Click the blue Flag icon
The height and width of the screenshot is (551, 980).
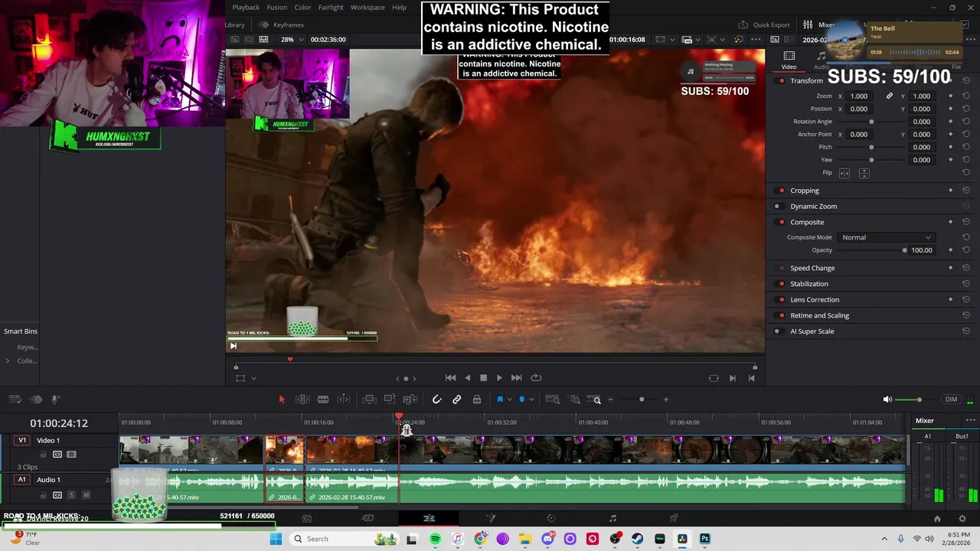[x=500, y=399]
